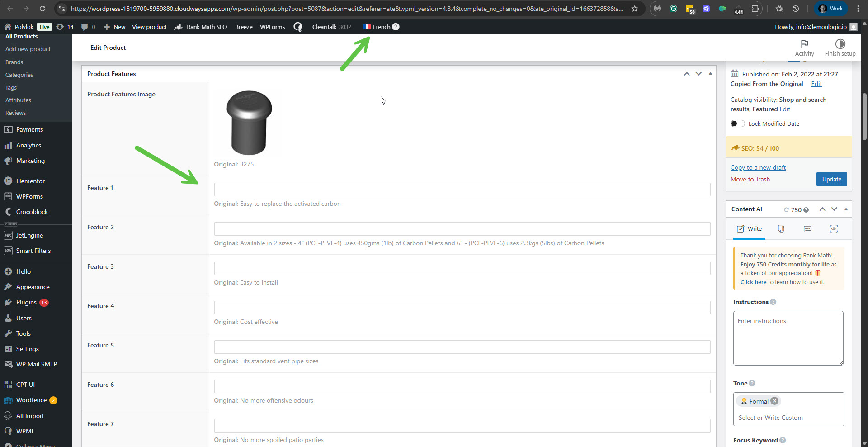Image resolution: width=868 pixels, height=447 pixels.
Task: Open Add new product page
Action: (28, 49)
